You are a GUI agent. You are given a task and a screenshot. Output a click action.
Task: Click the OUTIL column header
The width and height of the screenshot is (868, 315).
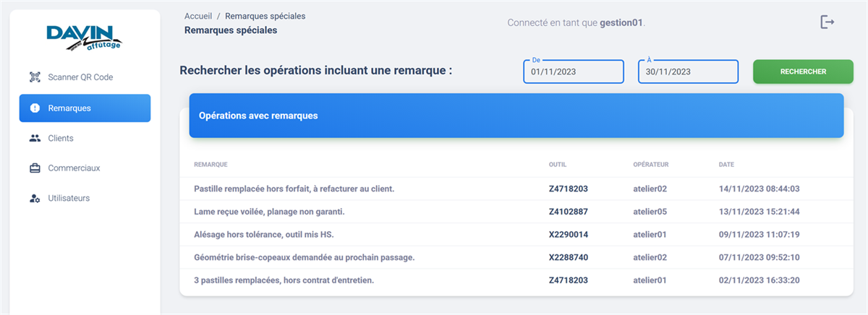558,165
